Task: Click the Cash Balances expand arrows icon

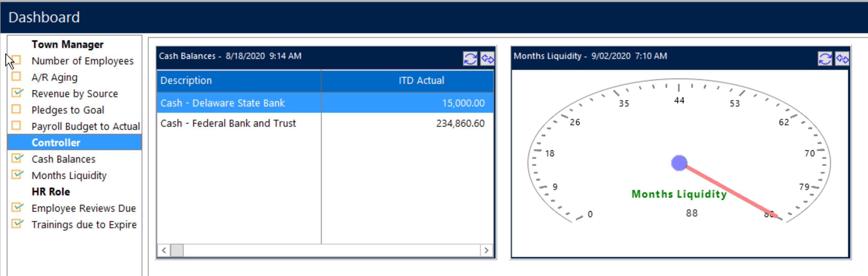Action: coord(487,59)
